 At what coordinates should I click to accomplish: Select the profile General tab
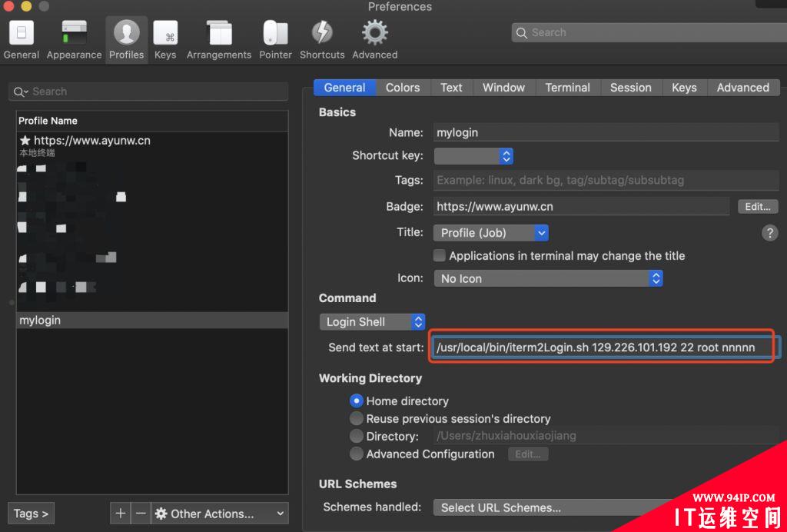pos(345,88)
